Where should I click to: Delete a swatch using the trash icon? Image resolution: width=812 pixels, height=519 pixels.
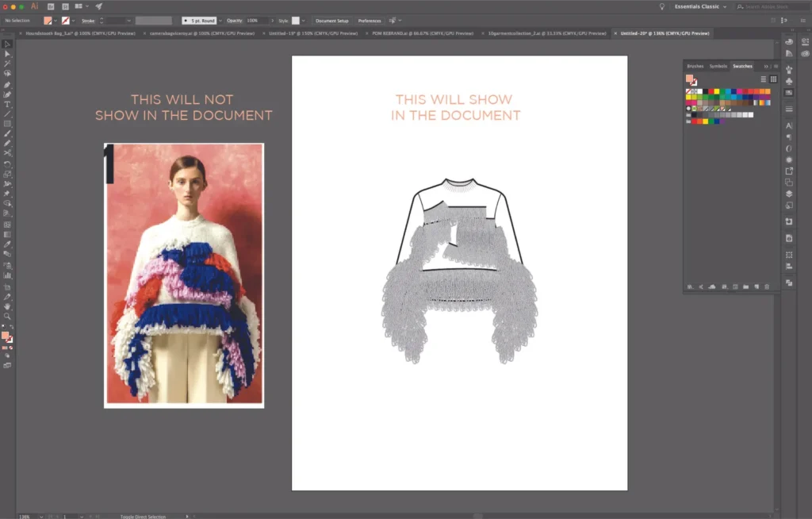(x=767, y=286)
